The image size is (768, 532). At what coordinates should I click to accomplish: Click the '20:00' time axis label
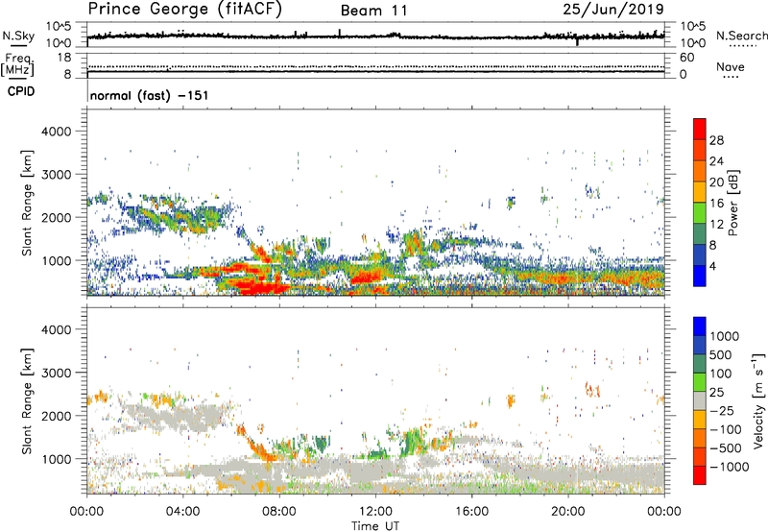click(567, 512)
